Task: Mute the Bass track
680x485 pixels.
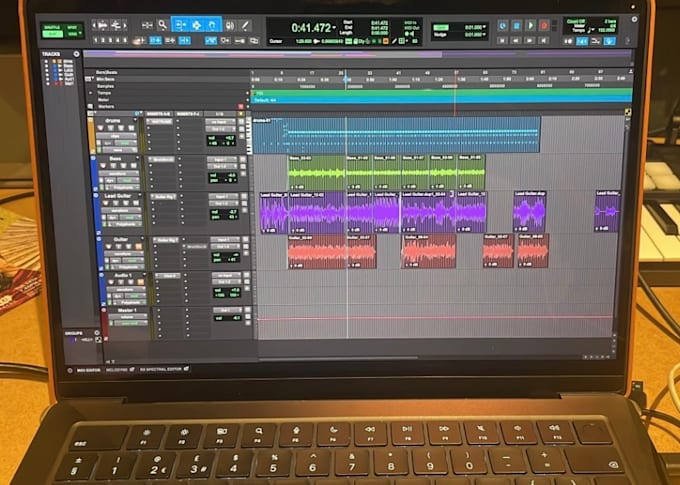Action: pos(134,166)
